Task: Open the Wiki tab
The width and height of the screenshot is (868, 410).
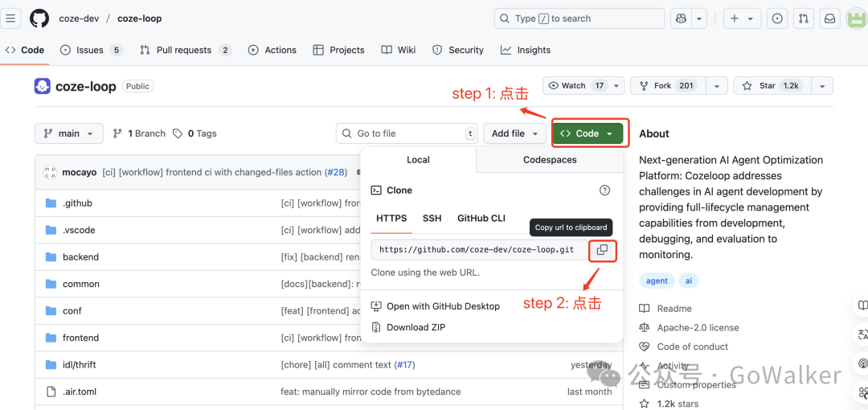Action: tap(399, 50)
